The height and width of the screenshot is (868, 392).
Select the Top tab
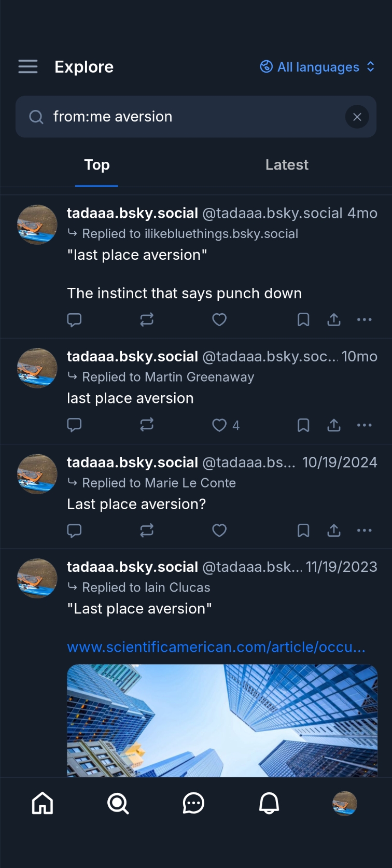tap(97, 165)
